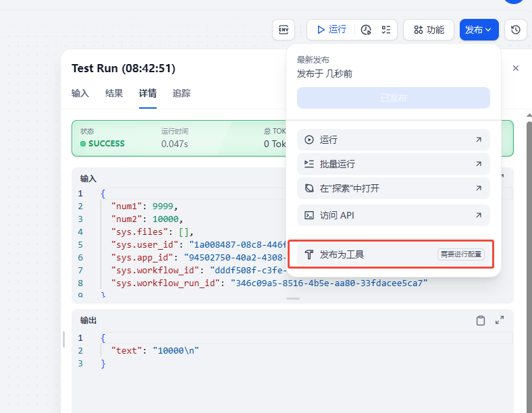The image size is (532, 413).
Task: Open the run history clock icon
Action: (x=366, y=30)
